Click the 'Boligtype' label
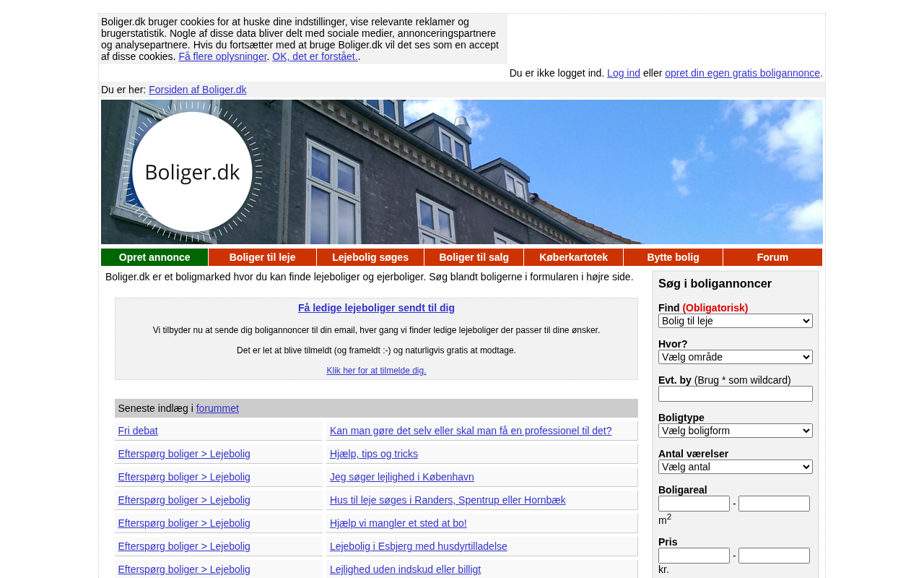This screenshot has width=924, height=578. pyautogui.click(x=681, y=418)
